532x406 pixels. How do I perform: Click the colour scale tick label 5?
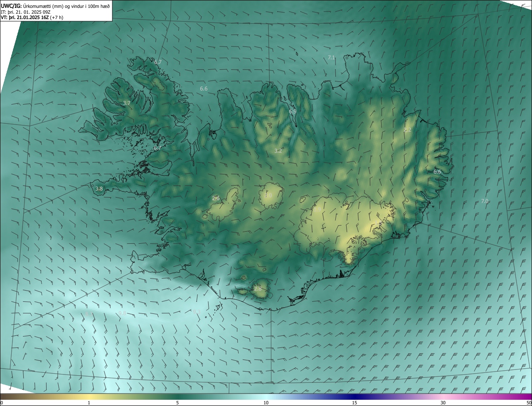click(177, 403)
